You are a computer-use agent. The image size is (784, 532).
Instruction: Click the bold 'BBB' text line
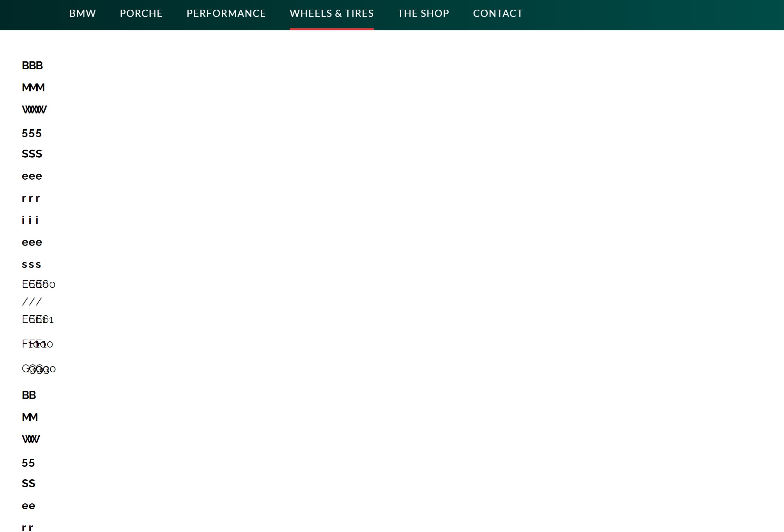point(32,66)
